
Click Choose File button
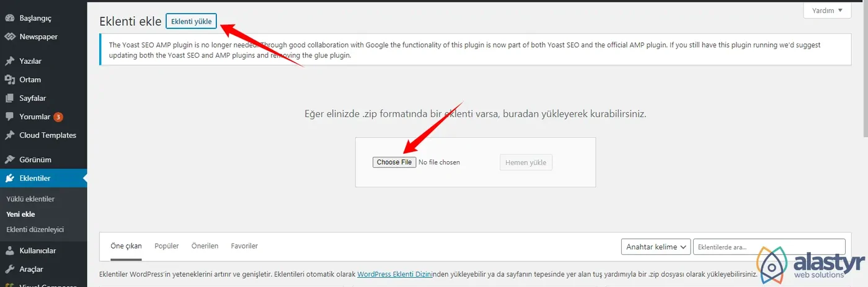pos(394,162)
